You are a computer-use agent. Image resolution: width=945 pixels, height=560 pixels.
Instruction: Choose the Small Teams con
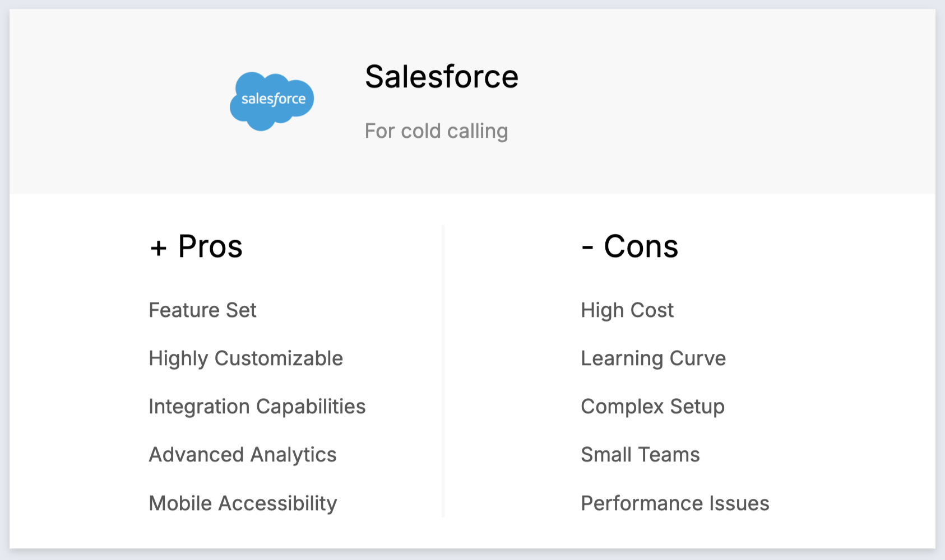(x=640, y=455)
